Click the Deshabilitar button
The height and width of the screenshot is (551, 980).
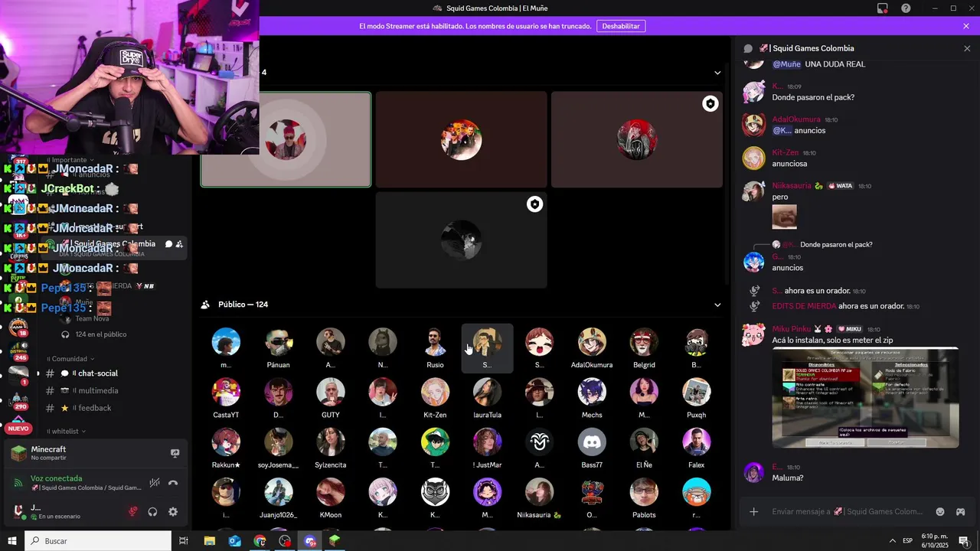[x=621, y=26]
